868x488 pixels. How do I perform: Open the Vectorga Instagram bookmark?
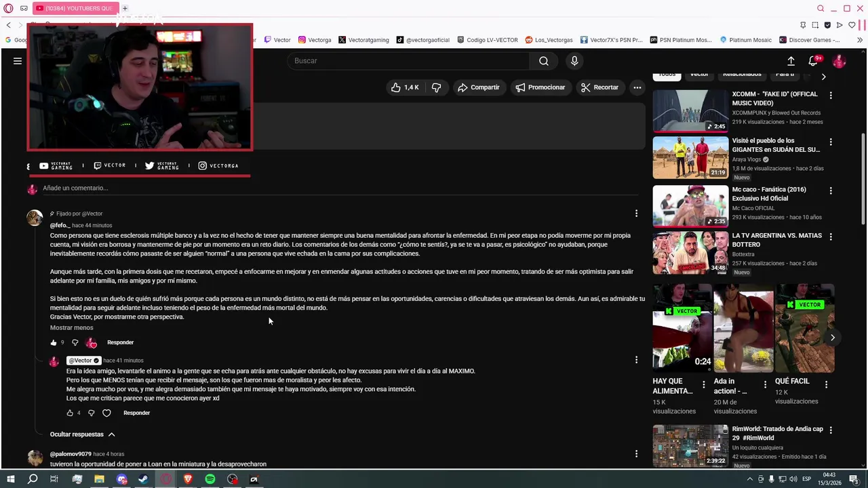pos(315,40)
